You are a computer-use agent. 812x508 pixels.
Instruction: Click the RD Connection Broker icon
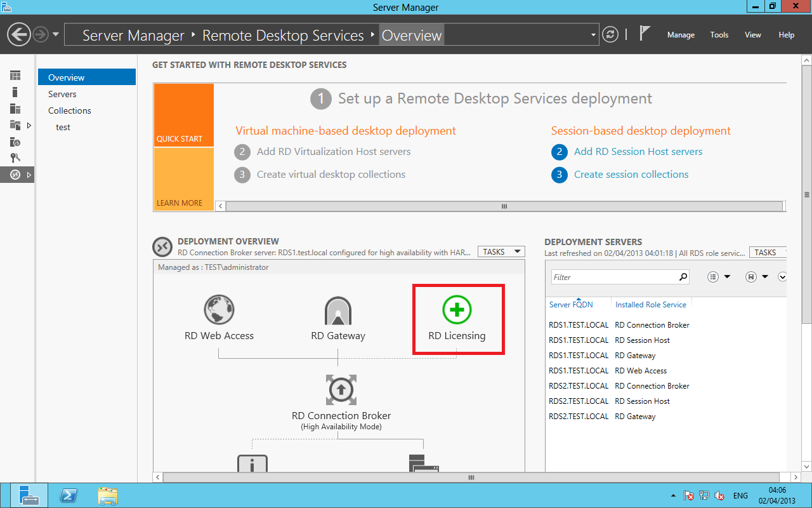341,389
